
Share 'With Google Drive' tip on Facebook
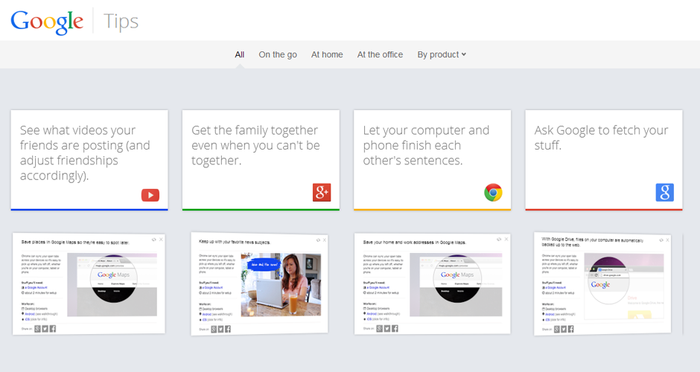[x=571, y=329]
